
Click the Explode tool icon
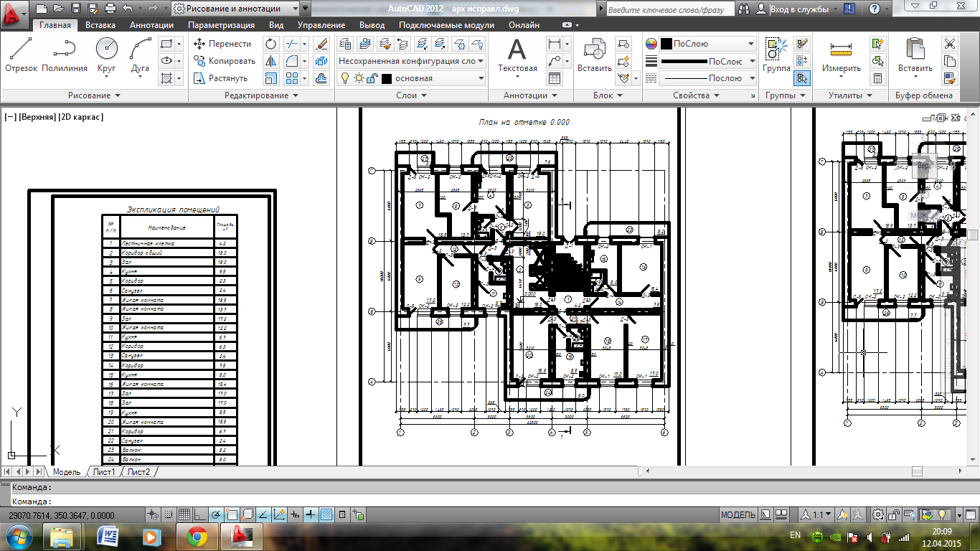tap(322, 61)
